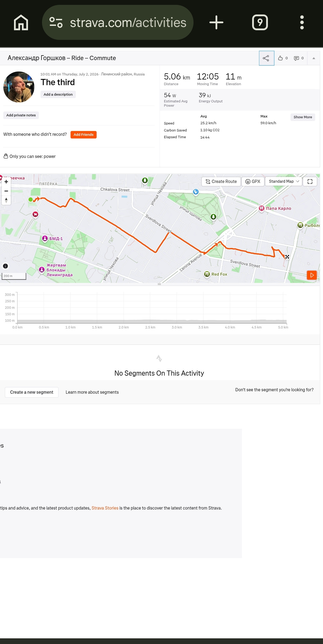
Task: Open the Standard Map style dropdown
Action: (x=284, y=181)
